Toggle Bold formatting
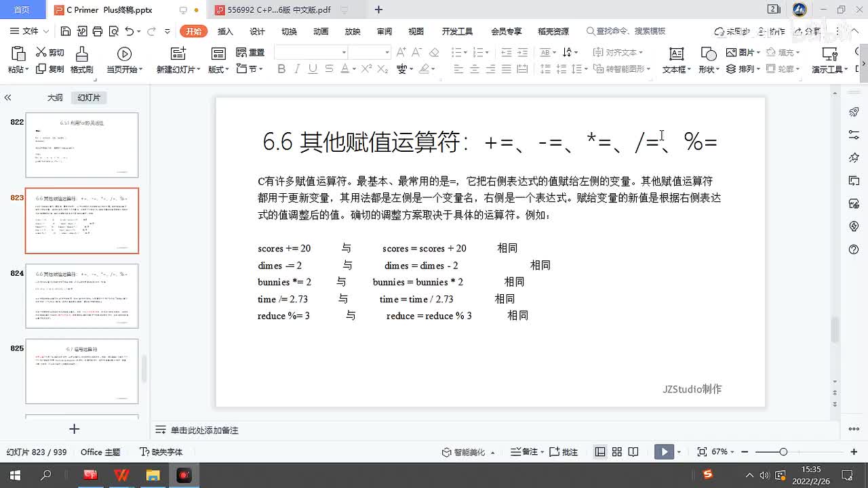The image size is (868, 488). 281,69
